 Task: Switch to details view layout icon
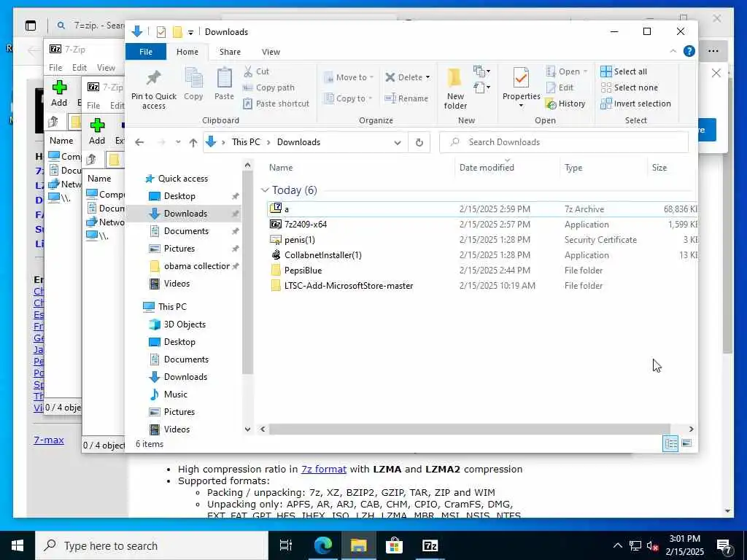[x=670, y=443]
